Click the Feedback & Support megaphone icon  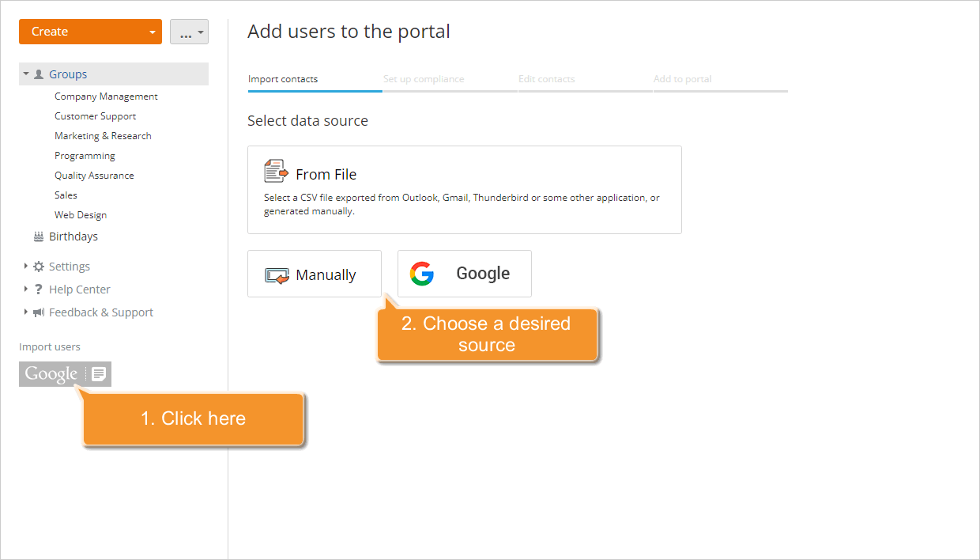point(38,312)
